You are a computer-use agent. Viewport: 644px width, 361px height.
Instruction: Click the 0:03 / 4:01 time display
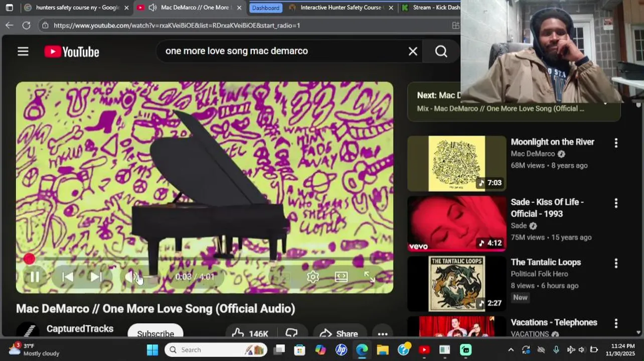click(195, 277)
